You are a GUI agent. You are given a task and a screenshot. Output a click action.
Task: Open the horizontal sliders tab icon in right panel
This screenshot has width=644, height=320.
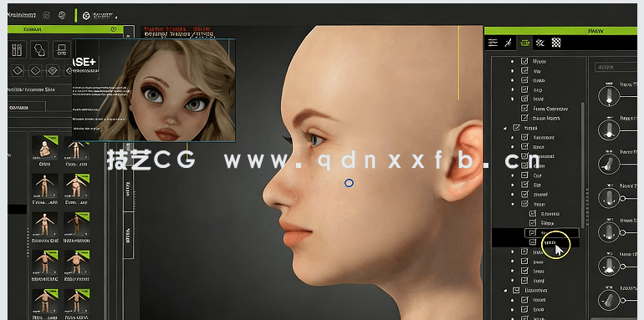coord(493,43)
